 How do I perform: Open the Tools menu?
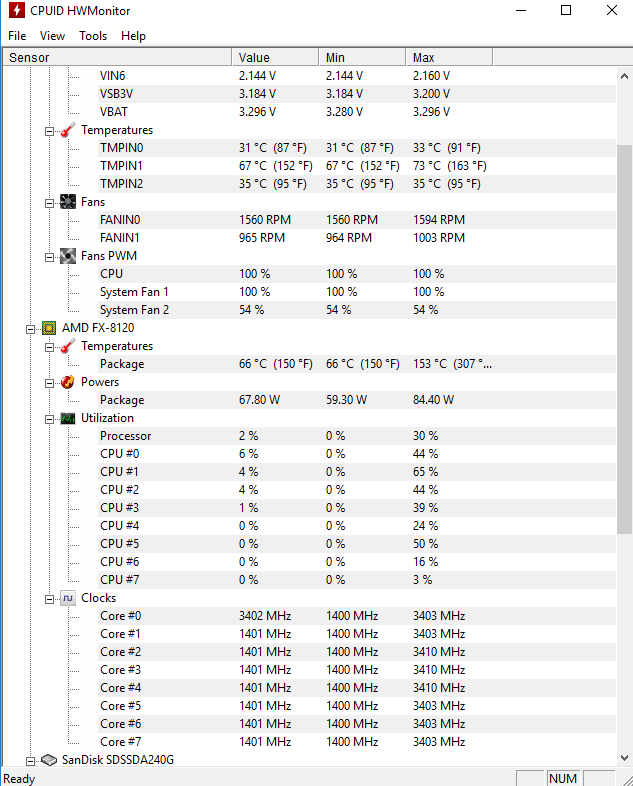(93, 36)
